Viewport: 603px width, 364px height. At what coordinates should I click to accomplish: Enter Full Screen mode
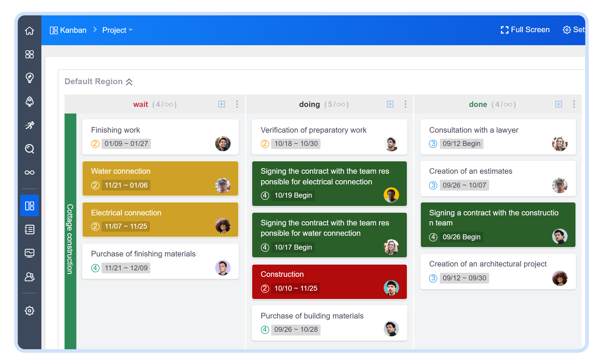click(x=525, y=30)
